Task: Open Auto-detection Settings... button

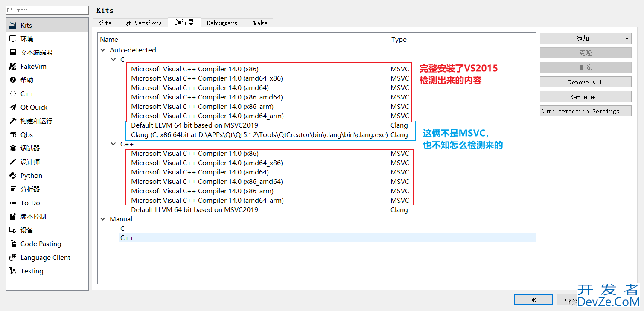Action: click(586, 111)
